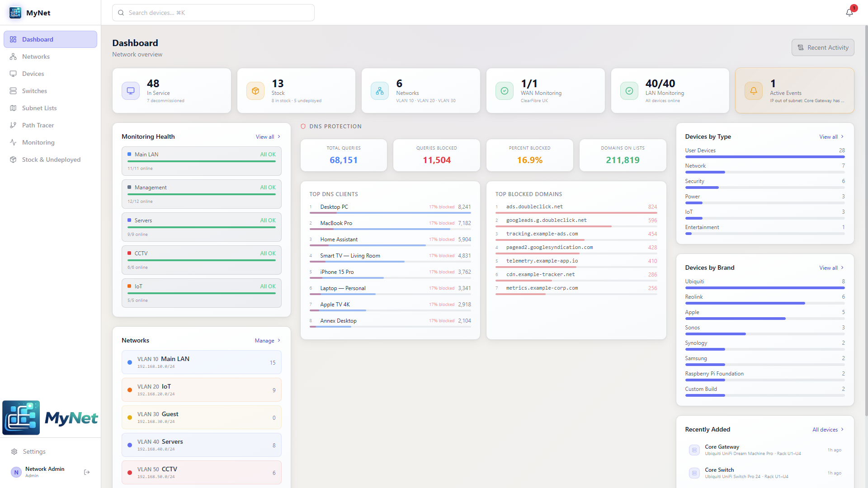Click the Path Tracer sidebar icon

[13, 125]
